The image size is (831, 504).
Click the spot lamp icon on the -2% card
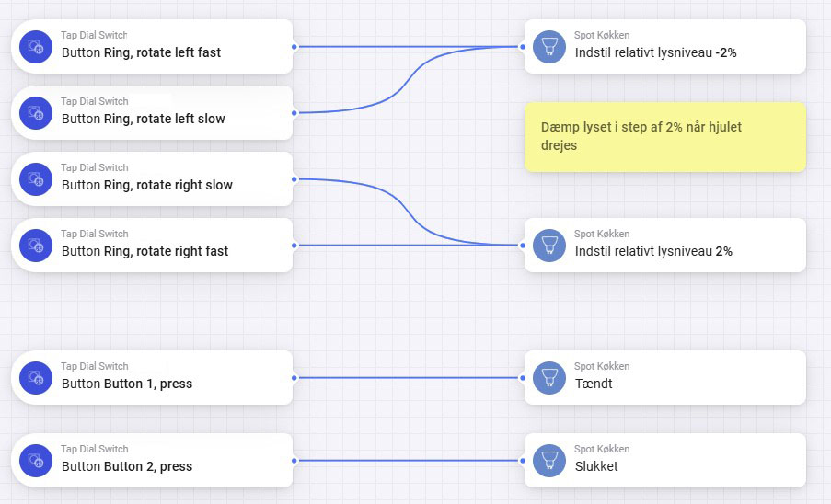pyautogui.click(x=549, y=46)
